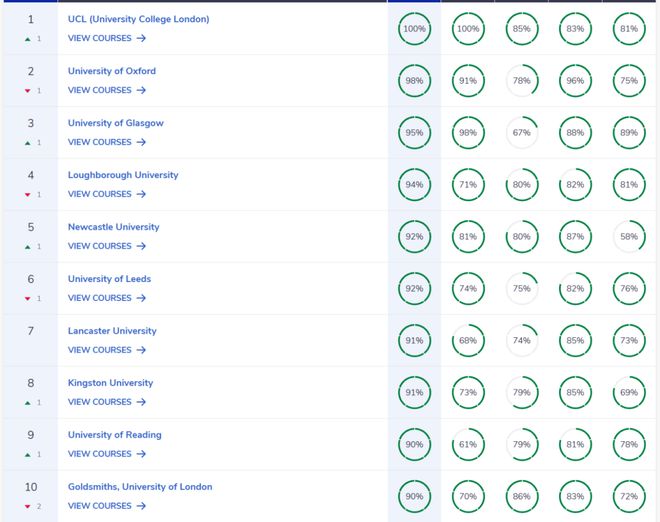
Task: Click Reading's 61% circle
Action: pos(468,445)
